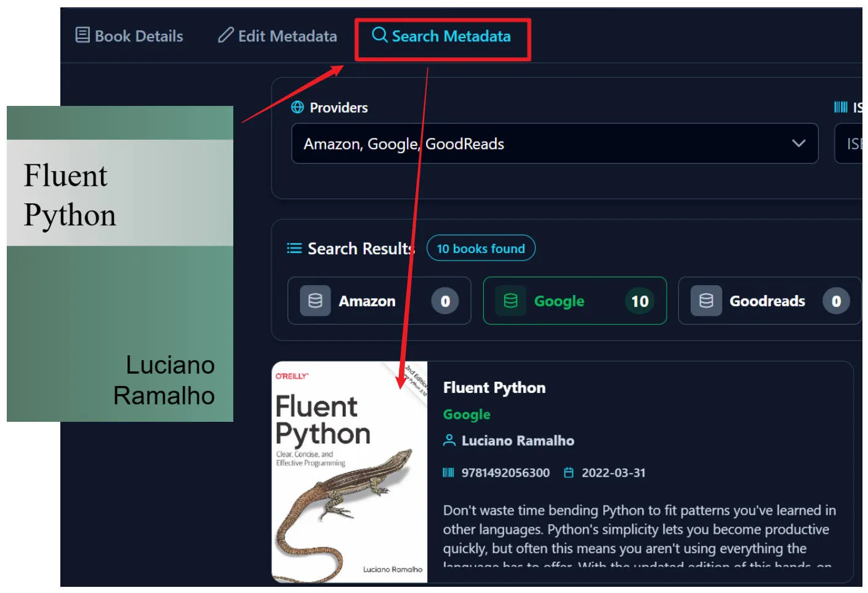Click the Book Details document icon
Image resolution: width=868 pixels, height=593 pixels.
tap(82, 35)
